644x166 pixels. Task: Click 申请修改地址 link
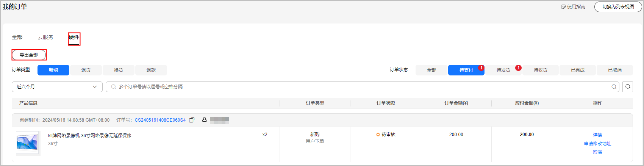597,144
